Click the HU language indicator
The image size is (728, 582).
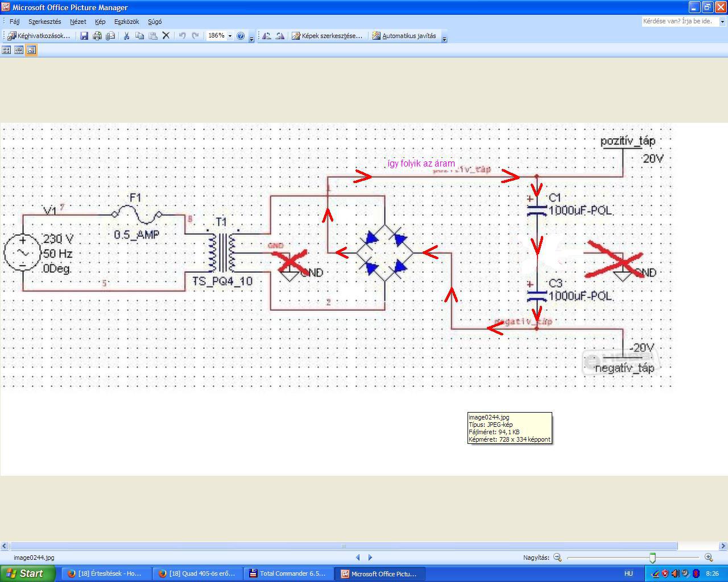click(628, 573)
